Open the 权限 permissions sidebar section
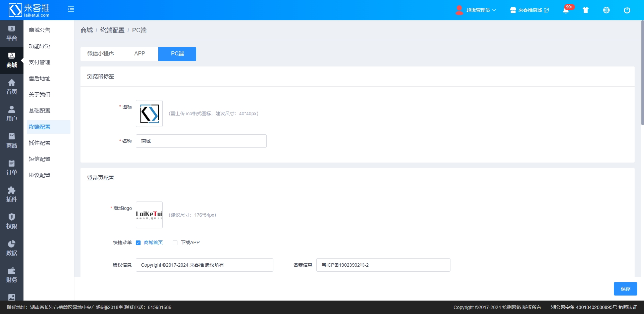This screenshot has width=644, height=314. [x=12, y=221]
